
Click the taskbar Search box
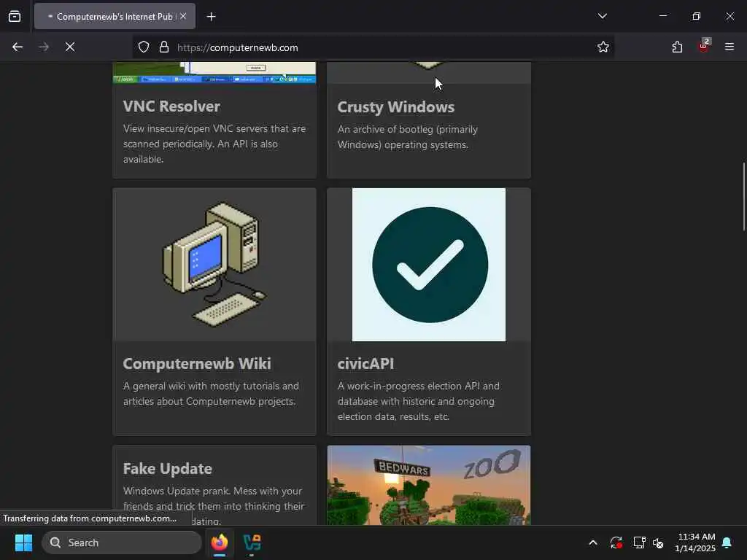pyautogui.click(x=122, y=542)
